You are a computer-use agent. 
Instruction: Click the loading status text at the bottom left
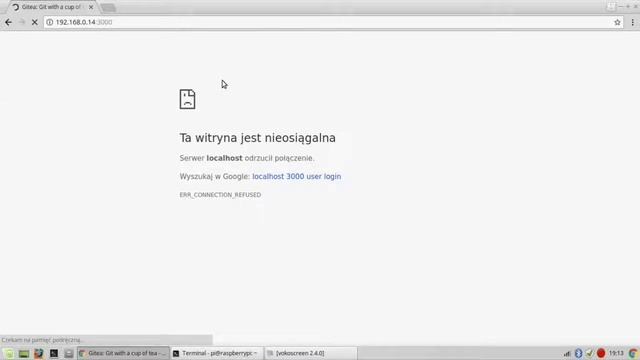41,340
